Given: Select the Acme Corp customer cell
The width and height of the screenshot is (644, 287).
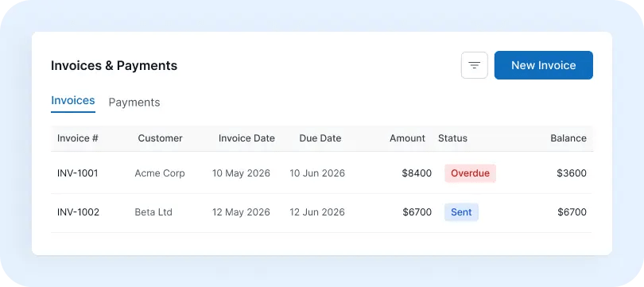Looking at the screenshot, I should click(160, 173).
